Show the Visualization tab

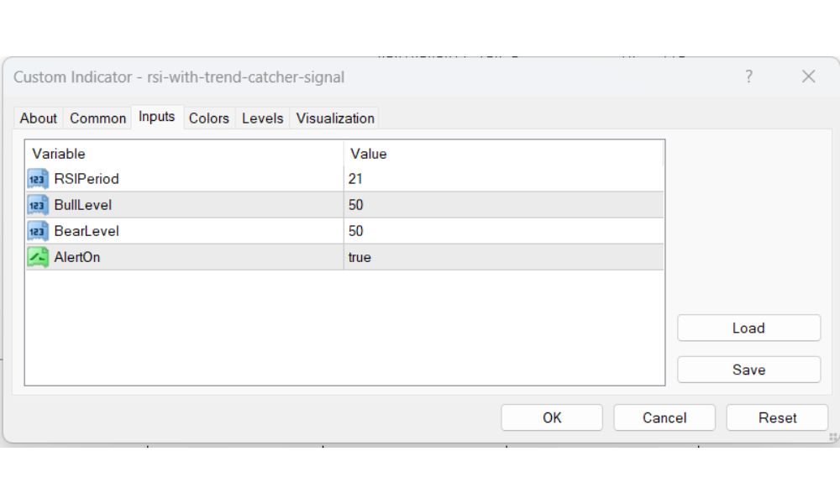point(335,118)
